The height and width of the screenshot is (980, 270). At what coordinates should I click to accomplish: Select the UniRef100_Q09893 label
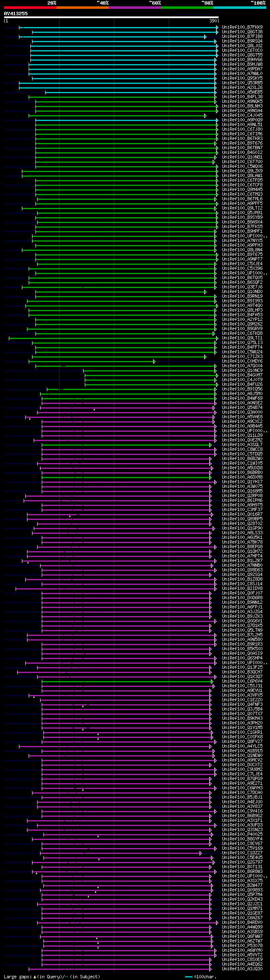[242, 890]
